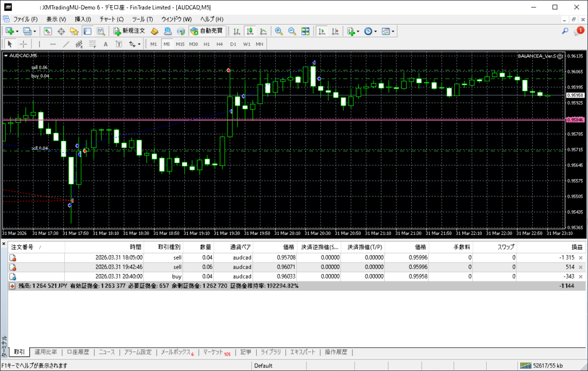The image size is (588, 371).
Task: Open the チャート (C) menu
Action: [111, 19]
